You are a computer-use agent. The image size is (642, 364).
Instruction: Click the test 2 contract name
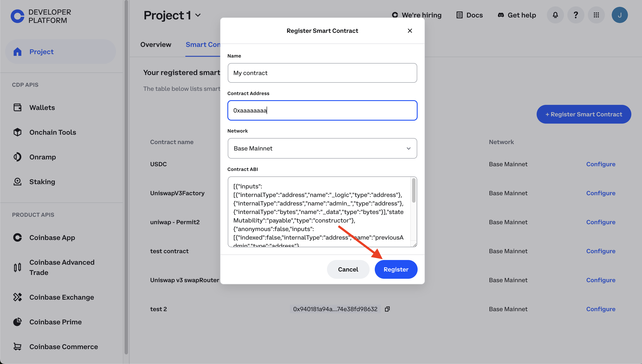(158, 309)
